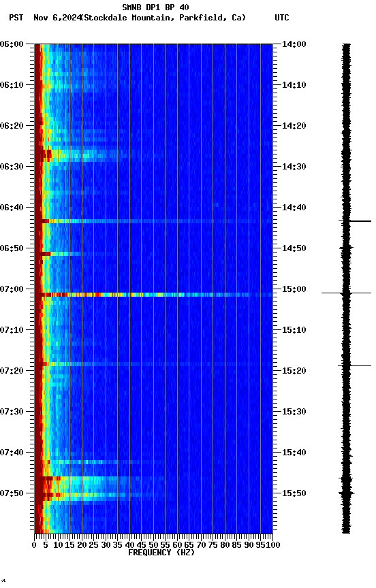The height and width of the screenshot is (588, 376).
Task: Click the 06:00 PST time label
Action: [12, 44]
